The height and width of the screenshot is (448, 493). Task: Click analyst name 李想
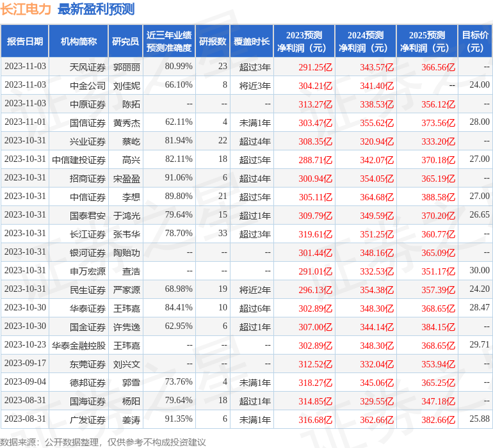point(131,197)
